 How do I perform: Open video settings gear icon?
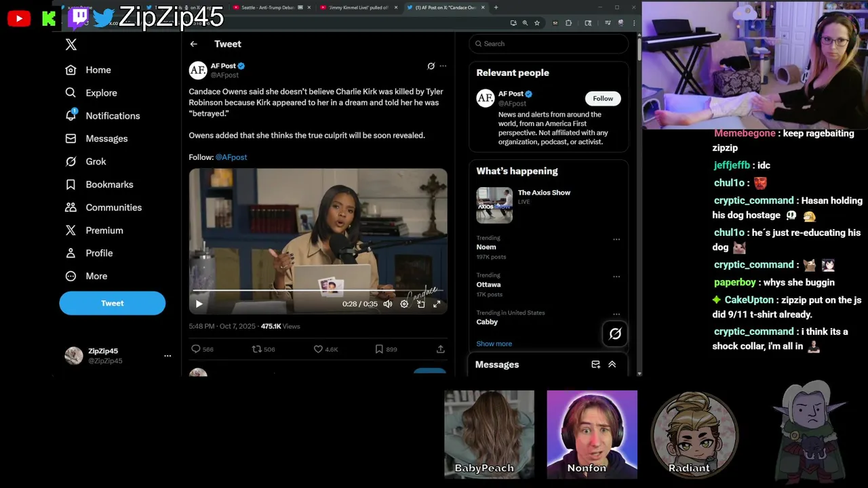click(x=404, y=304)
